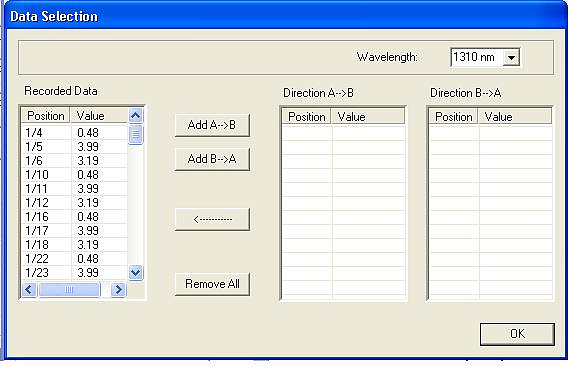Click Position header in Direction B-->A table
The width and height of the screenshot is (568, 384).
tap(454, 117)
